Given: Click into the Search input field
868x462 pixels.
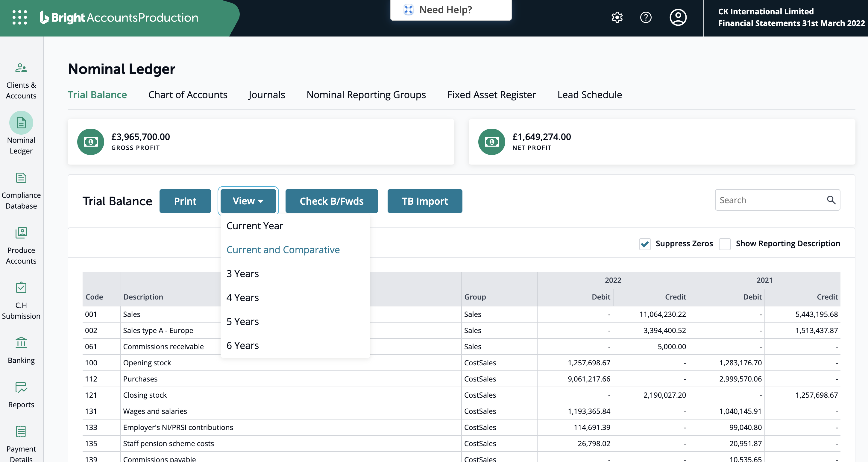Looking at the screenshot, I should (x=768, y=200).
